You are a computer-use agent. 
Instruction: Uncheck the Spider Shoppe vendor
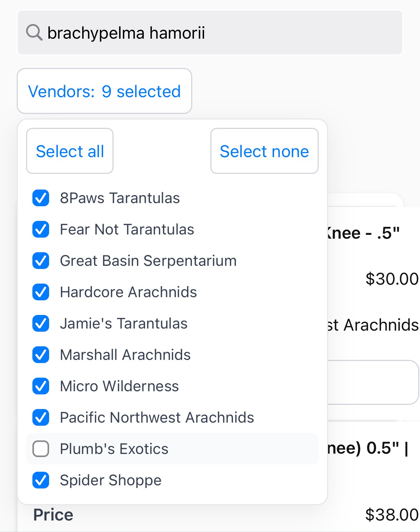[41, 480]
